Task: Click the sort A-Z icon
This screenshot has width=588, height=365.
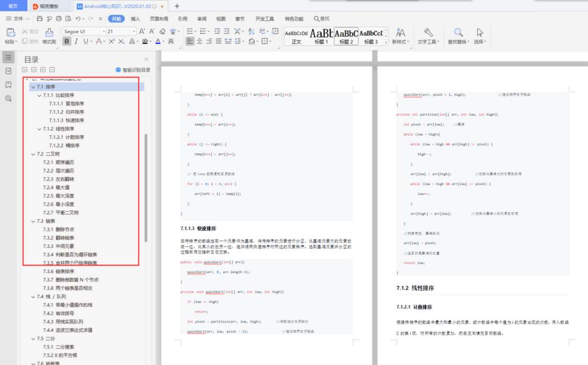Action: coord(251,32)
